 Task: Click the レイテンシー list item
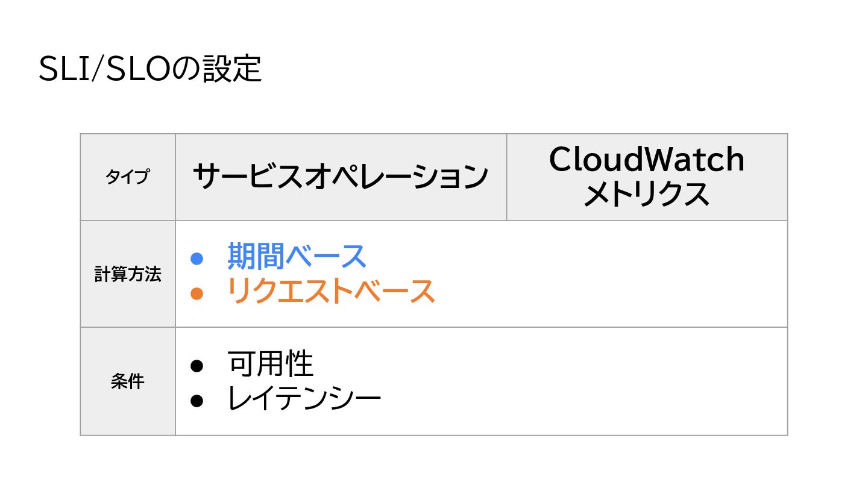(x=304, y=399)
